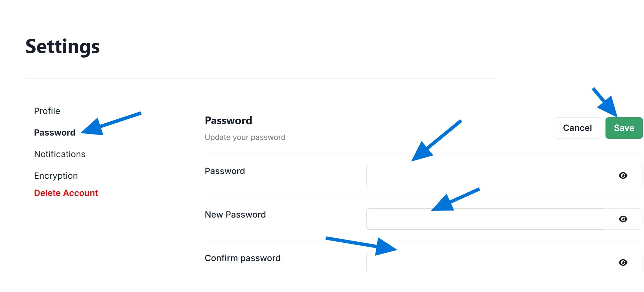
Task: Focus the current Password input field
Action: tap(485, 176)
